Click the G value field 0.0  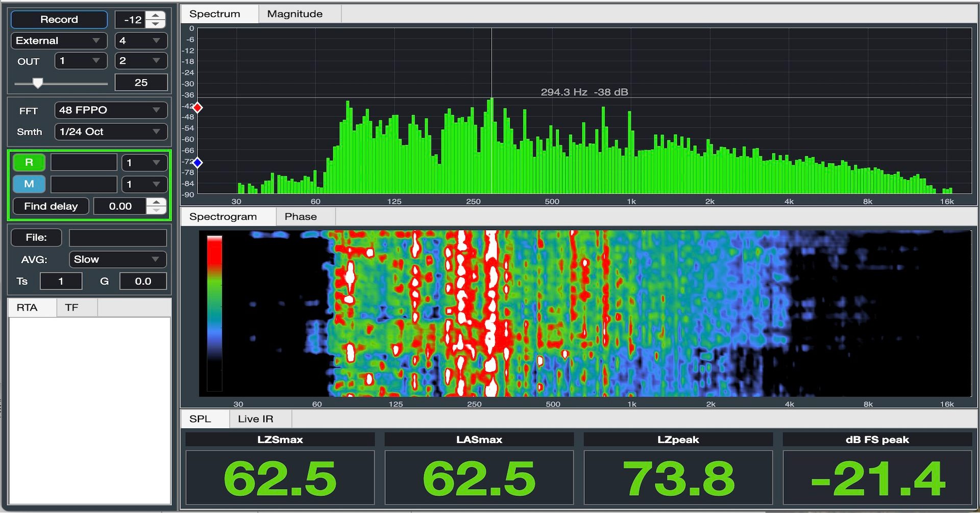pos(143,281)
